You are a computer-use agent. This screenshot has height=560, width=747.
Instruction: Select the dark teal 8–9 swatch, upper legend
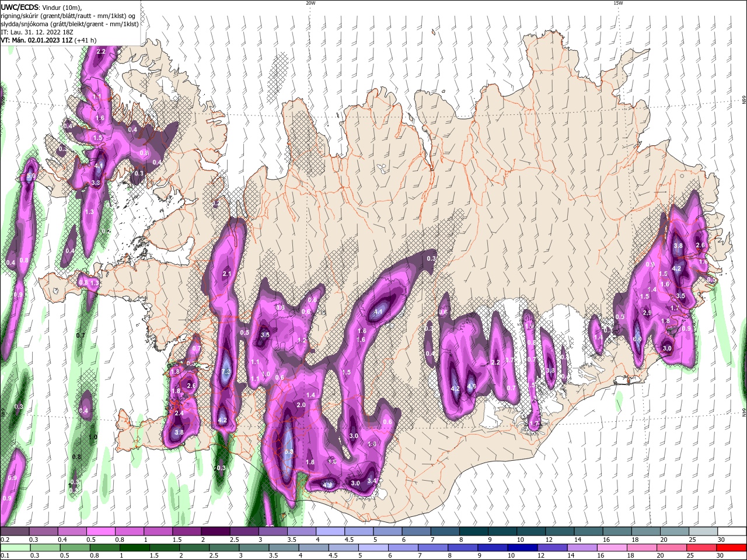[x=474, y=531]
